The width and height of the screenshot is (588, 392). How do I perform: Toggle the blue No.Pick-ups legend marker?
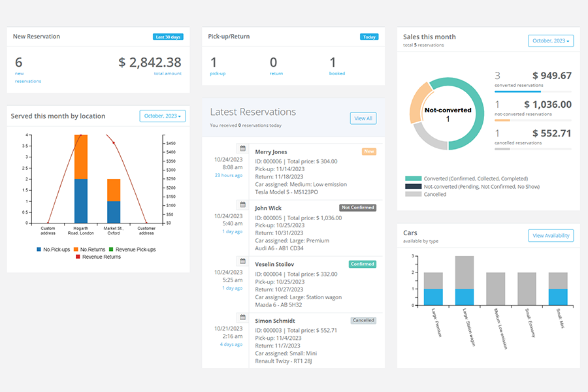[x=39, y=250]
